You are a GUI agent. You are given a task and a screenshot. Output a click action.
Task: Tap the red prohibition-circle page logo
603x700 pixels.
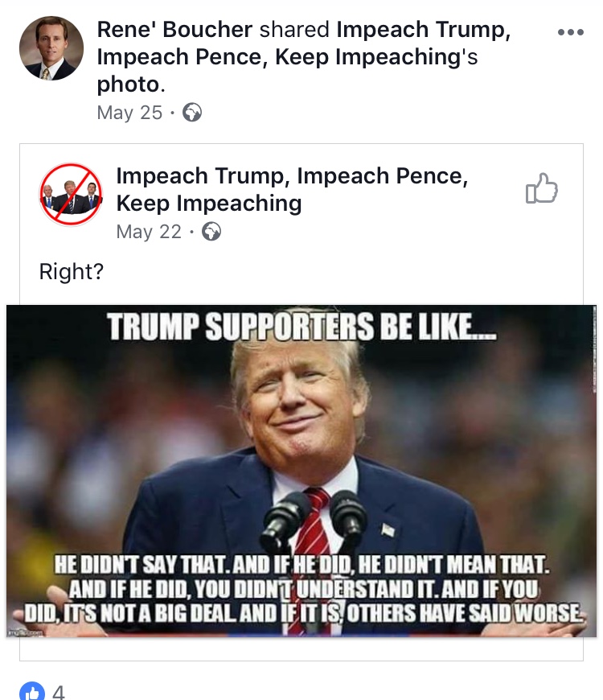(x=72, y=196)
